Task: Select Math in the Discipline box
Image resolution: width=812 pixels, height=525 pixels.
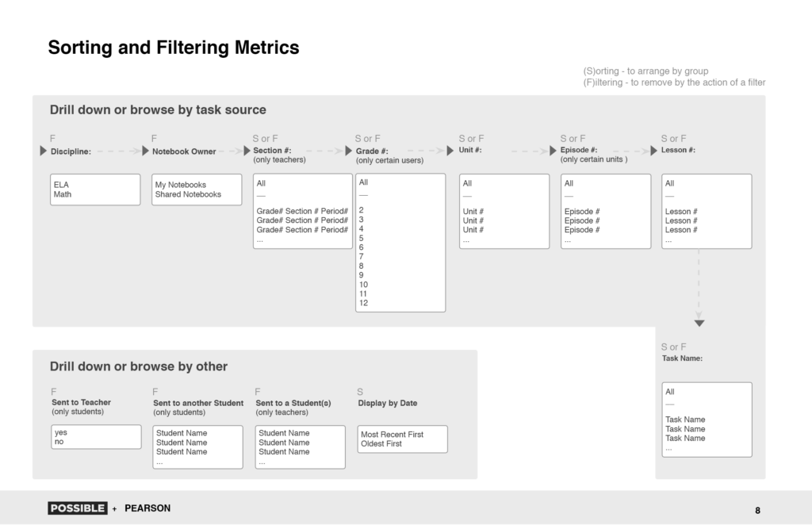Action: click(x=62, y=194)
